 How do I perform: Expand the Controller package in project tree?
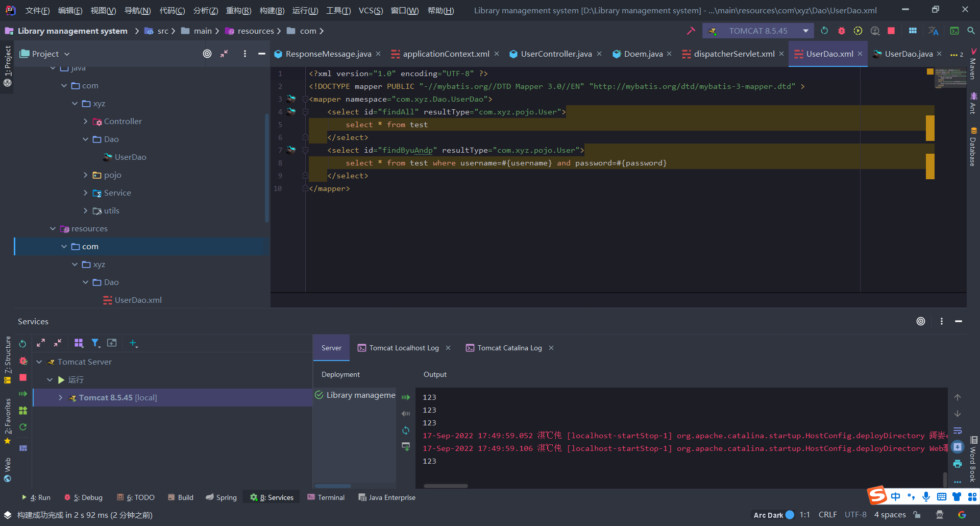[x=85, y=122]
